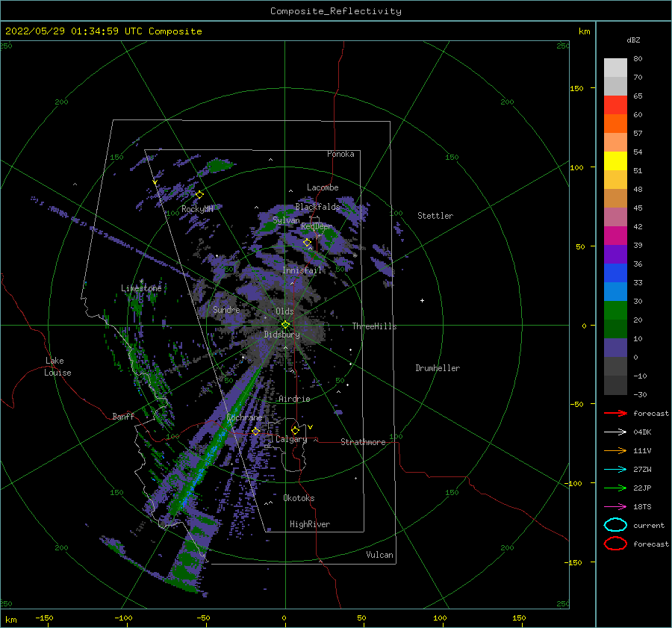Click the RedDeer city label
The height and width of the screenshot is (628, 672).
[317, 226]
